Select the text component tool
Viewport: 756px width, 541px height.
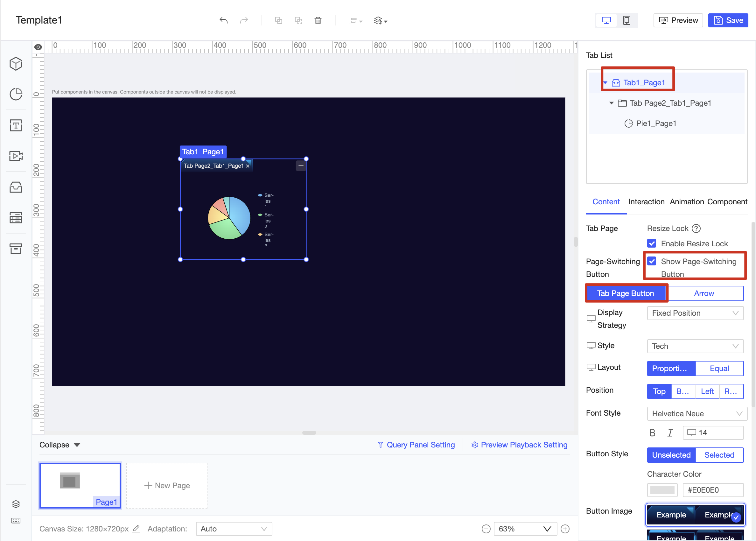tap(16, 125)
